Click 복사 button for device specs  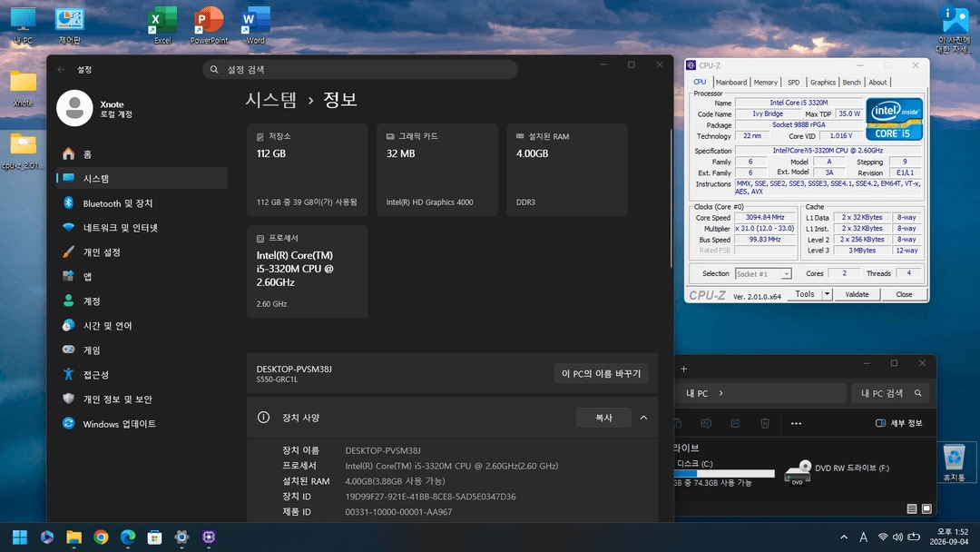pyautogui.click(x=603, y=418)
